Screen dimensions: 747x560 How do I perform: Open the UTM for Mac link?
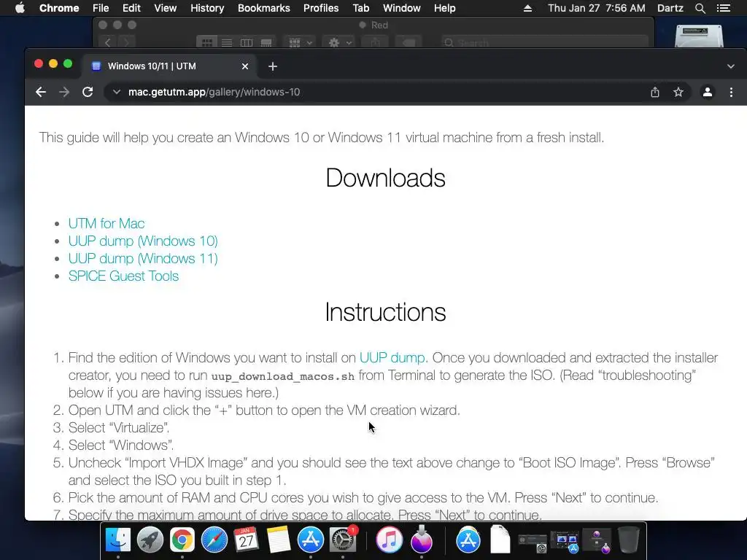click(107, 223)
